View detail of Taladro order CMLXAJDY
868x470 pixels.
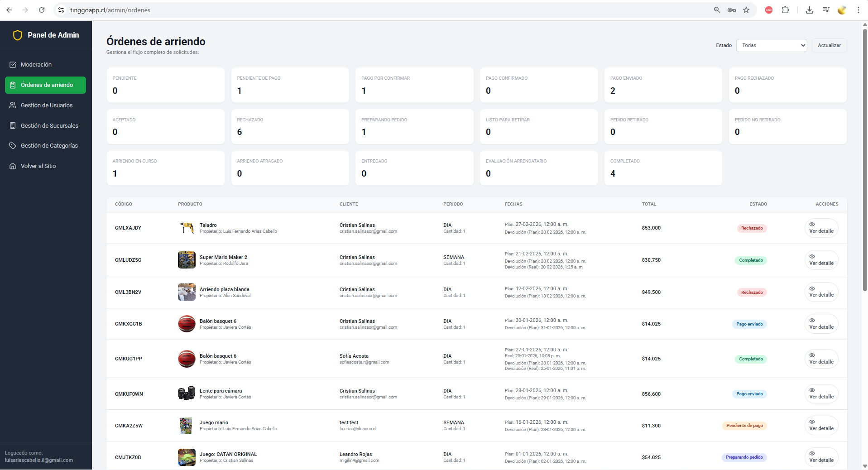pyautogui.click(x=821, y=228)
